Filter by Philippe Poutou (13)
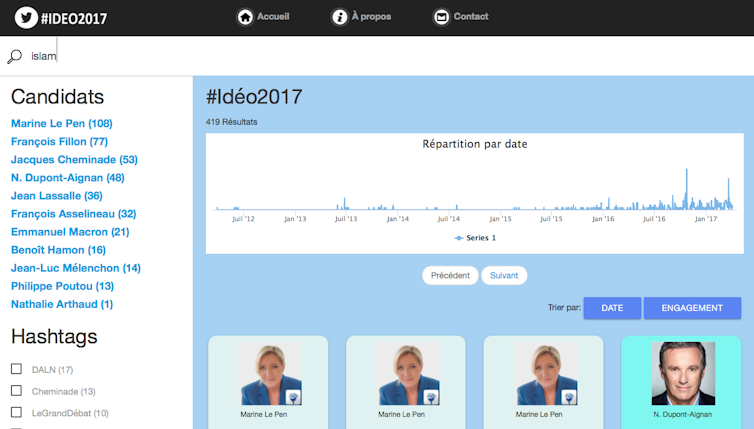 [x=63, y=286]
